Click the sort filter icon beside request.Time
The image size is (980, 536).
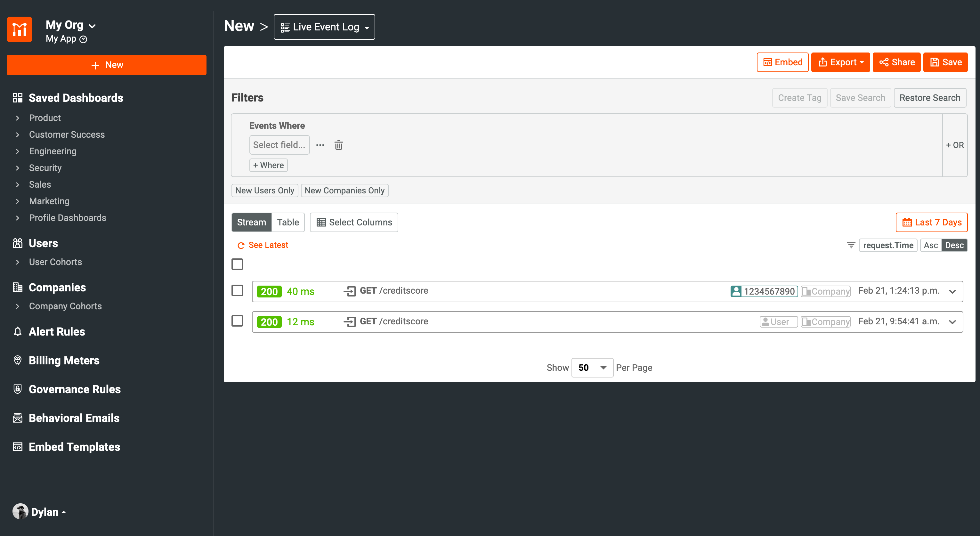pos(851,245)
